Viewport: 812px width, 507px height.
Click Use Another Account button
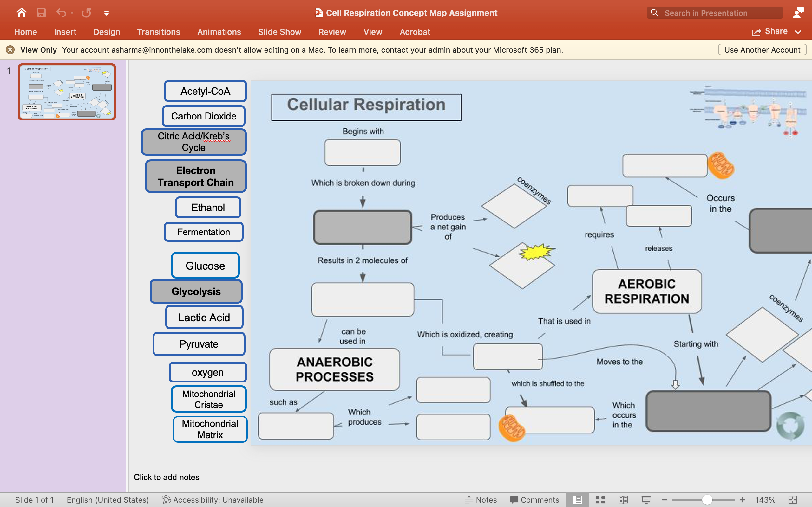tap(762, 50)
